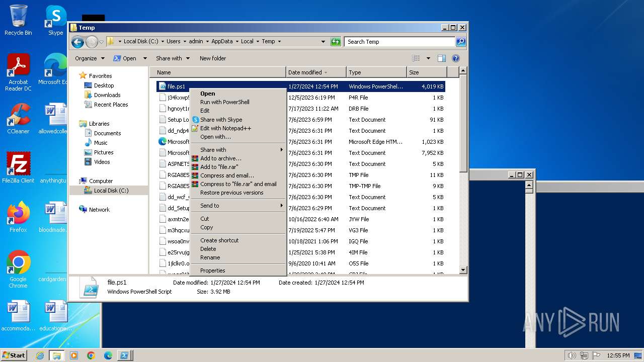Open address bar history dropdown
644x362 pixels.
click(x=323, y=42)
